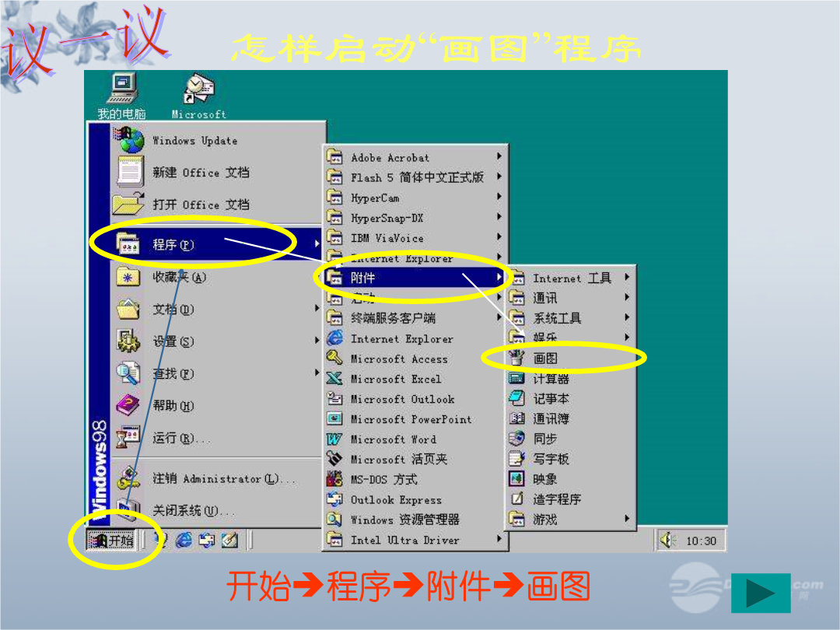Screen dimensions: 840x630
Task: Expand the Flash 5 submenu arrow
Action: coord(499,177)
